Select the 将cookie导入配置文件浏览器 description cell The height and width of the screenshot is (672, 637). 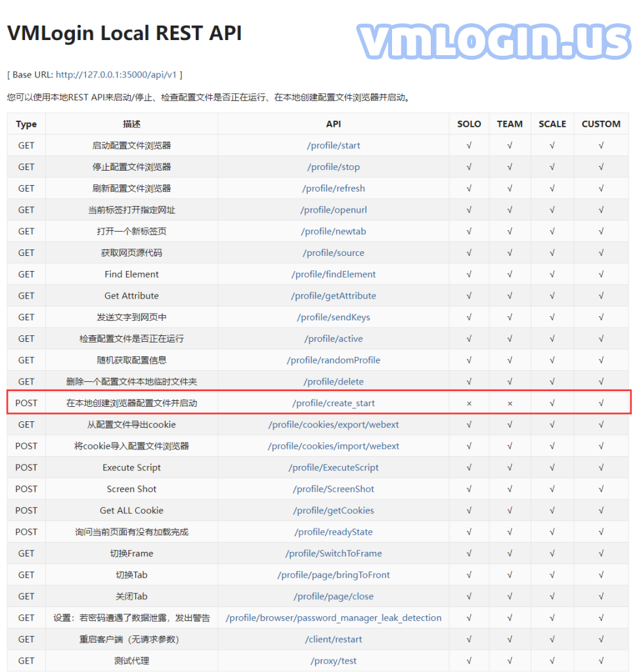point(132,446)
